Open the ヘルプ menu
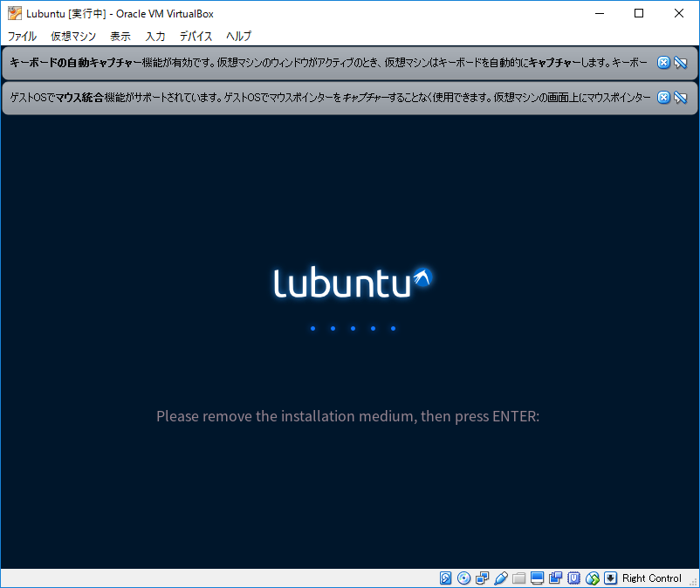 coord(238,36)
